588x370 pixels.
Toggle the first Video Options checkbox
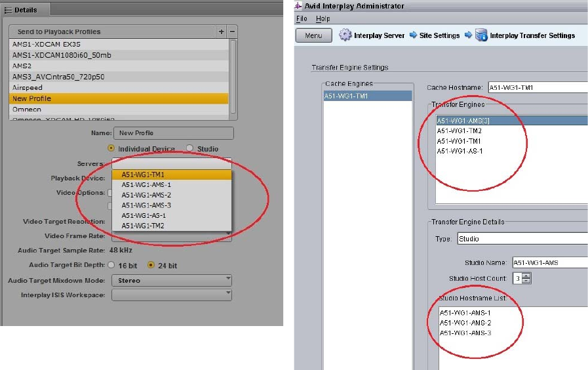tap(109, 193)
